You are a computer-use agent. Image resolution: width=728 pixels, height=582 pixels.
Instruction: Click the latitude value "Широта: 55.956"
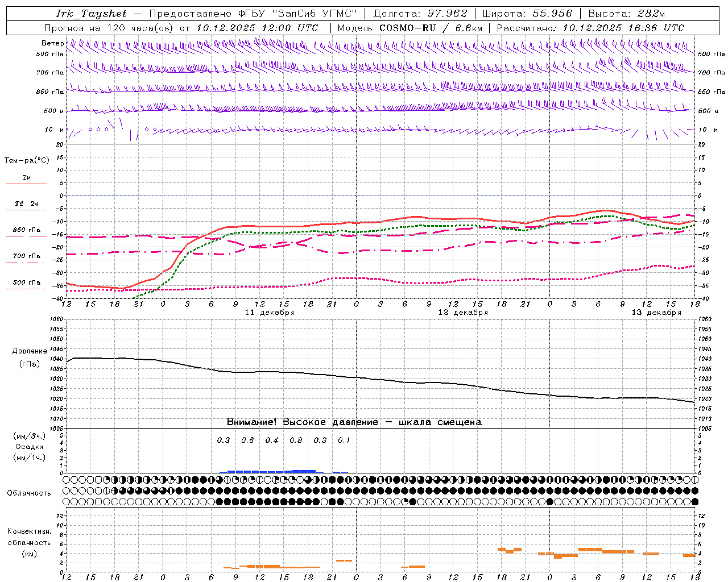[527, 14]
